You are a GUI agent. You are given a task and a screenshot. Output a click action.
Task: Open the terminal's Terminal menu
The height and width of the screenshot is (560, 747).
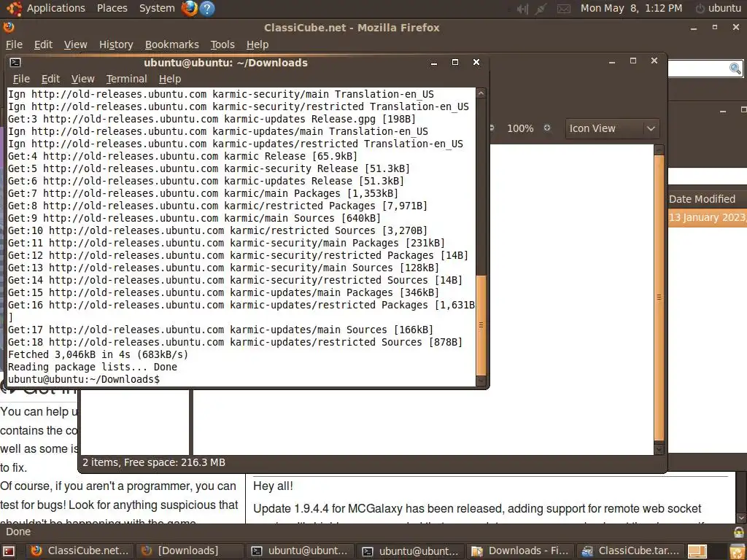pos(126,79)
